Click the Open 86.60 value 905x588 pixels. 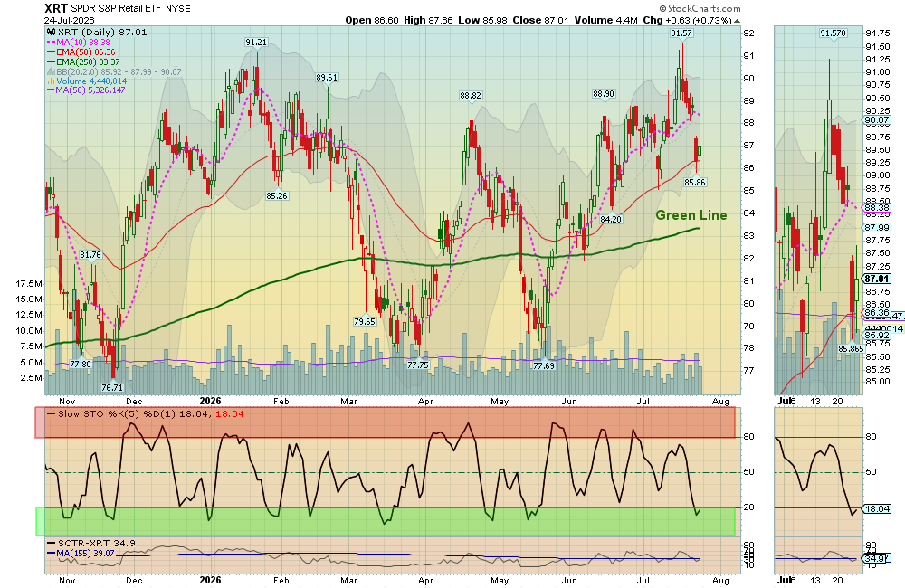pyautogui.click(x=372, y=20)
